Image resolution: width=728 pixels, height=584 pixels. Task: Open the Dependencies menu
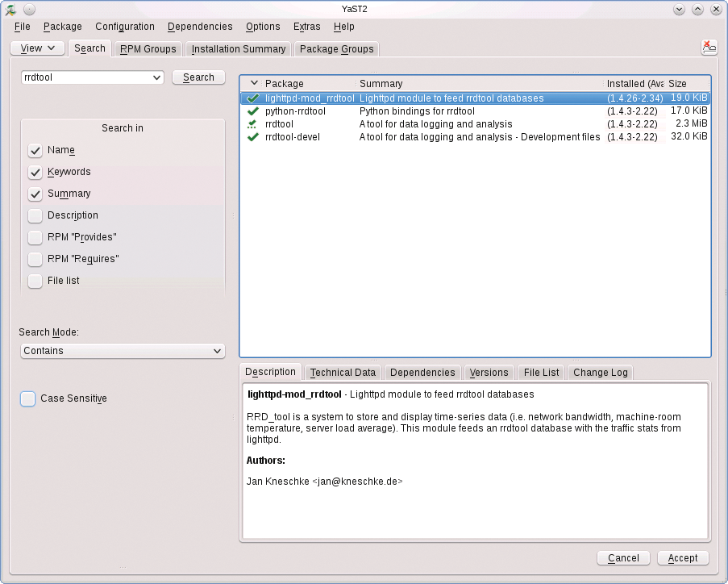199,27
